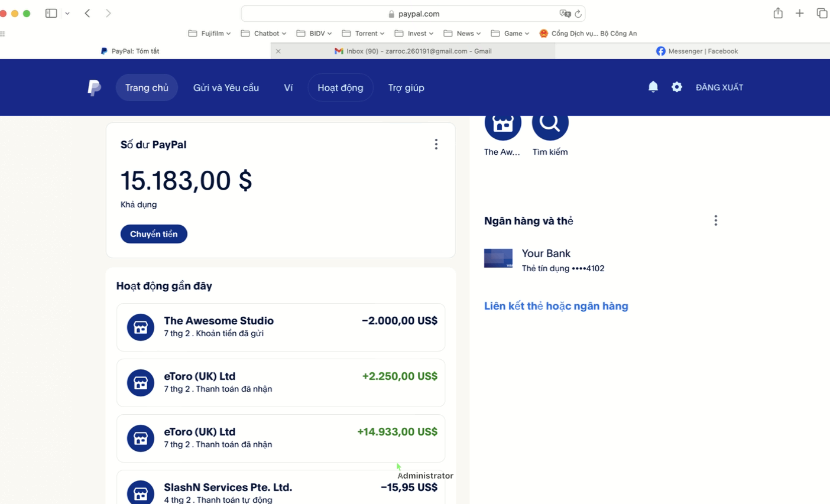Click the -15,95 US$ amount
830x504 pixels.
pyautogui.click(x=409, y=487)
